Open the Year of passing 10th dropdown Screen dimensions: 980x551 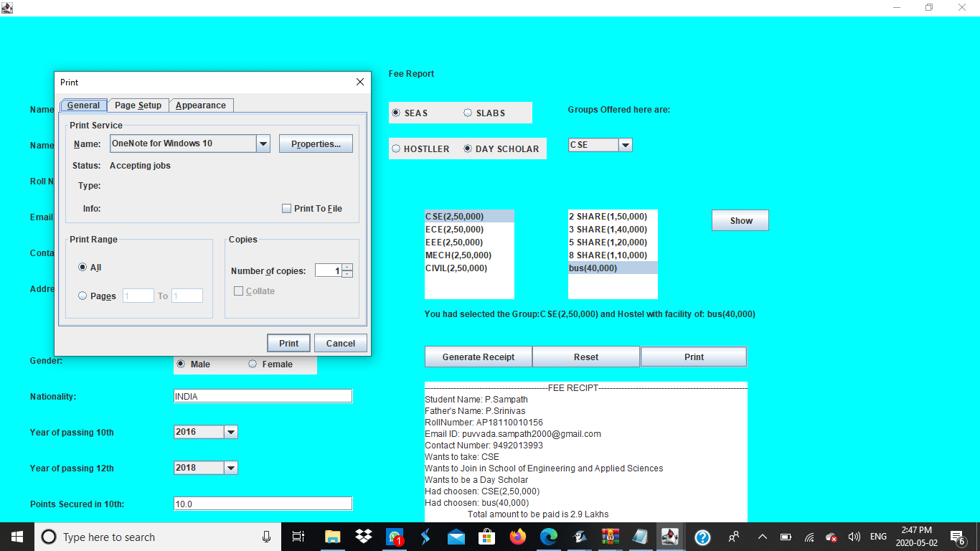230,432
